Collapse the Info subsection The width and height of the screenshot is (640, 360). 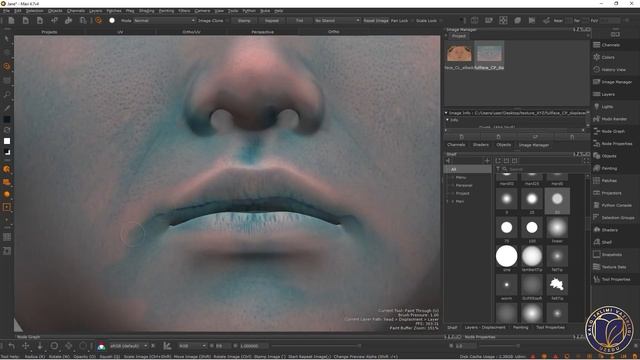(x=448, y=120)
